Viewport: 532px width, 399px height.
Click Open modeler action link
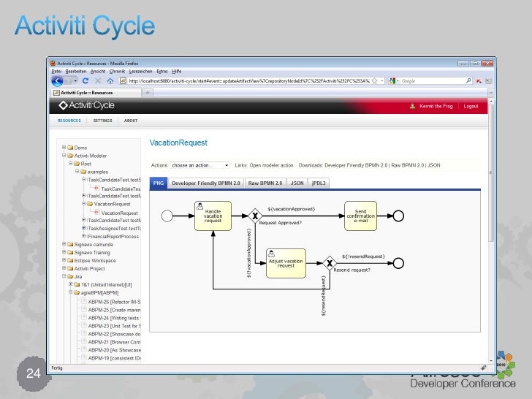point(271,165)
